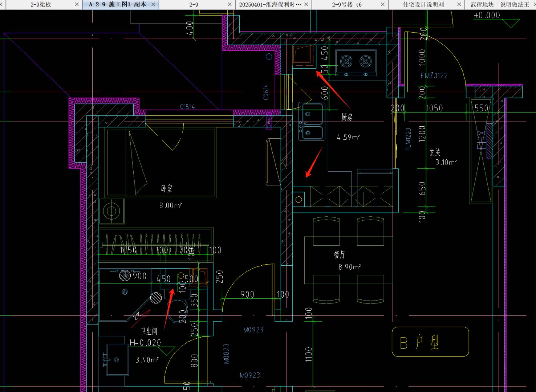
Task: Click the 3.10m² entry area text
Action: [x=446, y=162]
